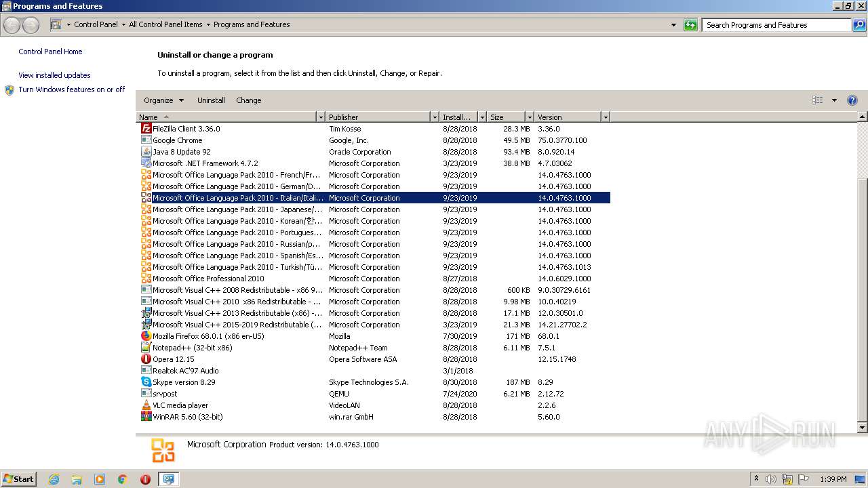The image size is (868, 488).
Task: Click the back navigation arrow
Action: 12,25
